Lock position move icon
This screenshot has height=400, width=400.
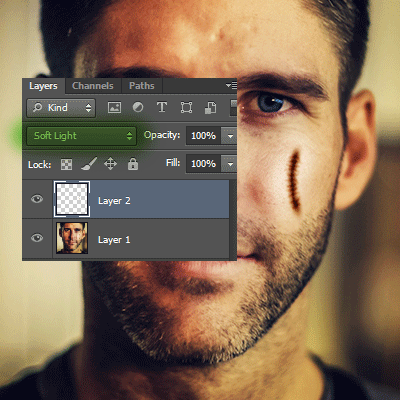coord(110,164)
